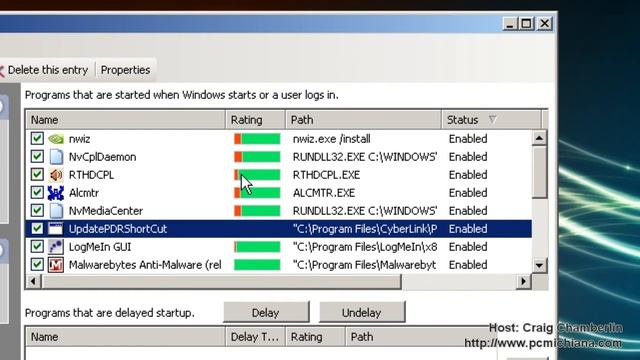Viewport: 640px width, 360px height.
Task: Maximize the startup manager window
Action: pos(526,24)
